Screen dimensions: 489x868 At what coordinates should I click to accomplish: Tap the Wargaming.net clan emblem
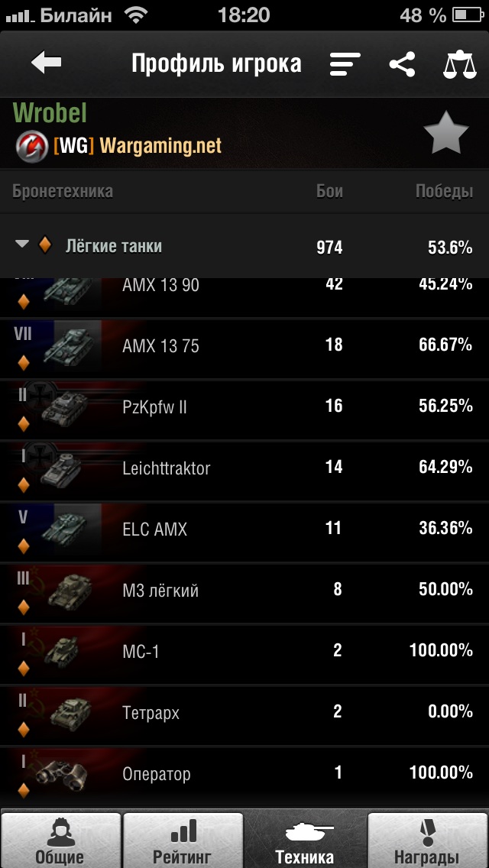tap(31, 145)
